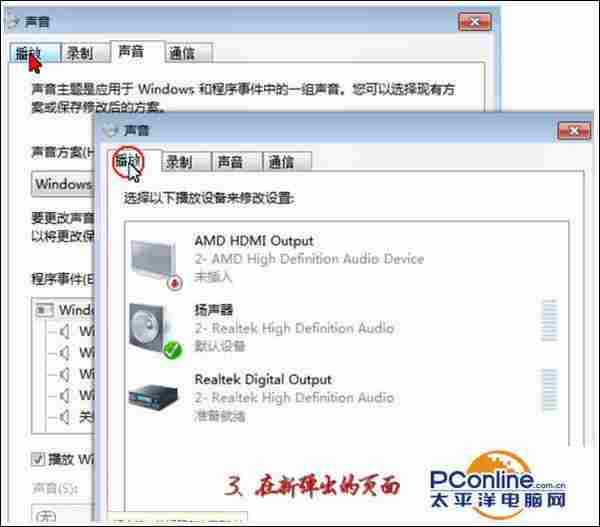Click the speaker icon of the first program event
The height and width of the screenshot is (527, 600).
(65, 331)
